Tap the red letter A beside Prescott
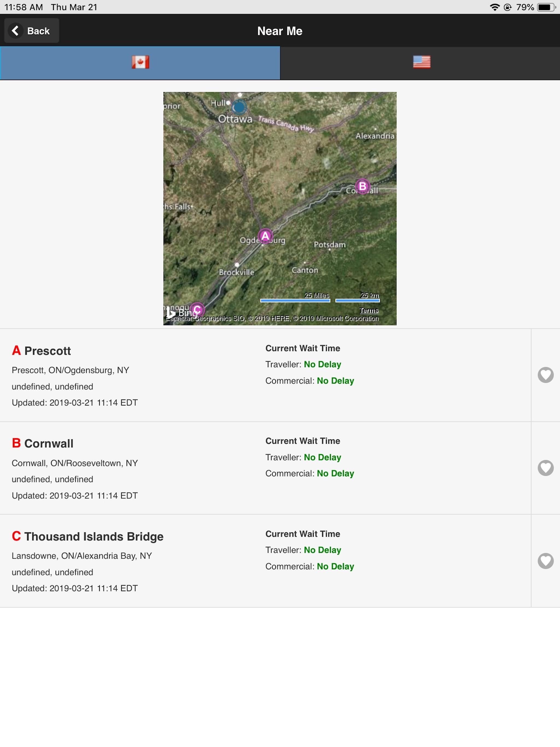 tap(16, 351)
